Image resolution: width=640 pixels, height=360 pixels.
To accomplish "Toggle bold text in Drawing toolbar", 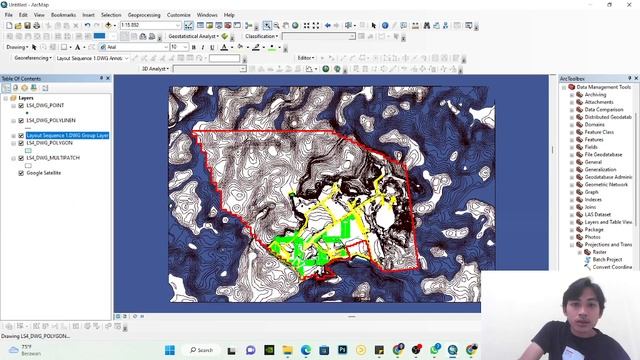I will click(x=194, y=47).
